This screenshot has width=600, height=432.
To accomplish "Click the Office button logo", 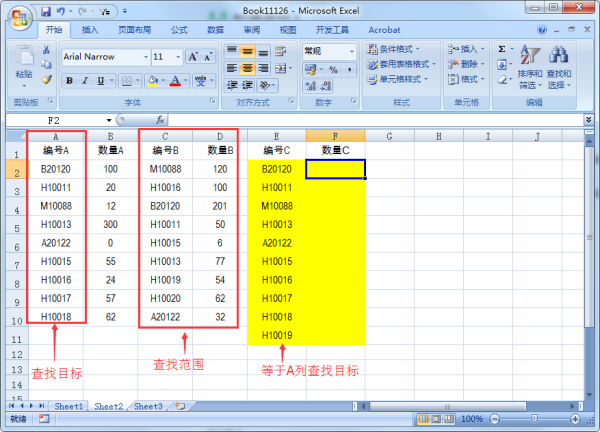I will click(x=20, y=19).
